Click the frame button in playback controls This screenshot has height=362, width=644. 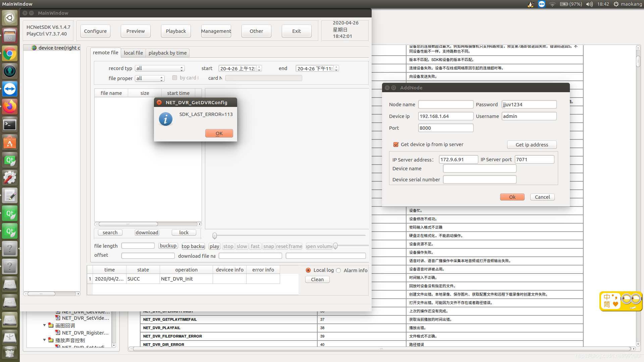coord(294,246)
